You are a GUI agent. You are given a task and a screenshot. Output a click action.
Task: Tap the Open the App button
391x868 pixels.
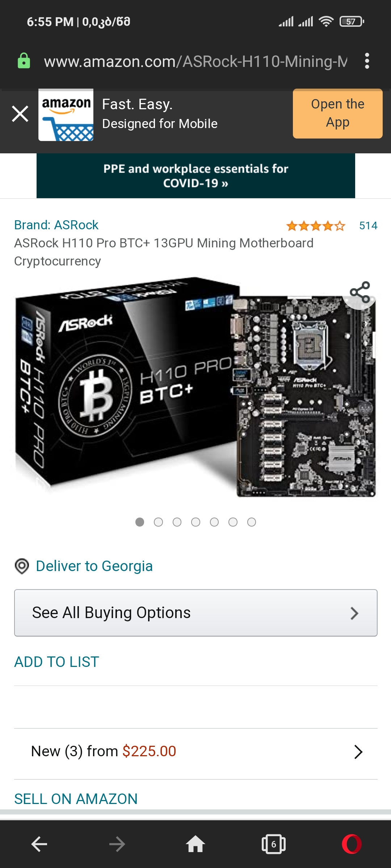pyautogui.click(x=338, y=114)
